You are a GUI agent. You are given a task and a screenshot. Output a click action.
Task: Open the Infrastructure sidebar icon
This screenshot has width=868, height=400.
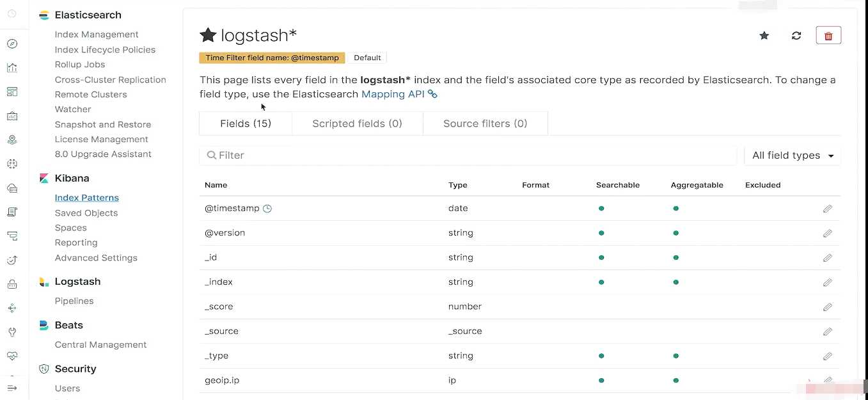pyautogui.click(x=12, y=188)
